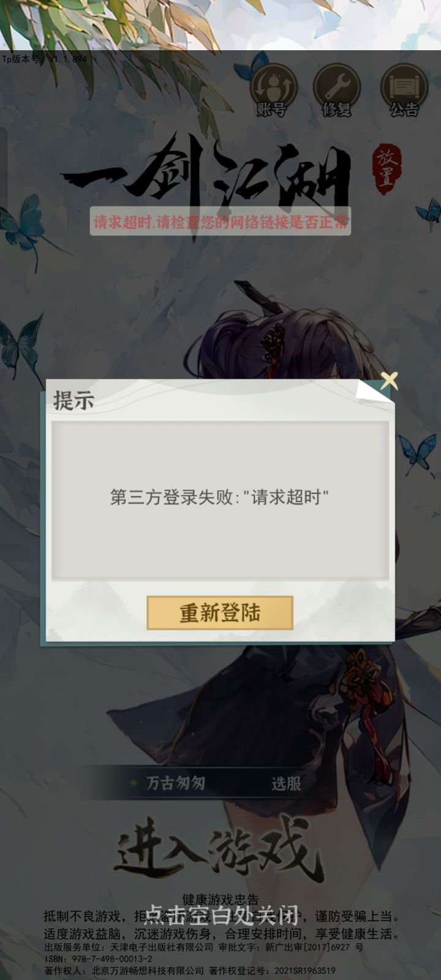The image size is (441, 980).
Task: Click the ISBN number line
Action: click(98, 959)
